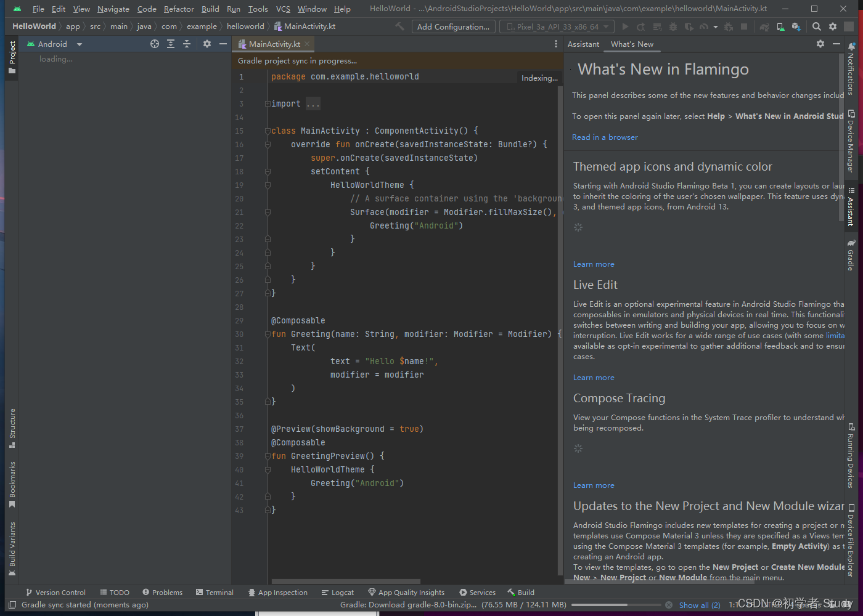Image resolution: width=863 pixels, height=616 pixels.
Task: Open Device Manager icon in top toolbar
Action: tap(780, 26)
